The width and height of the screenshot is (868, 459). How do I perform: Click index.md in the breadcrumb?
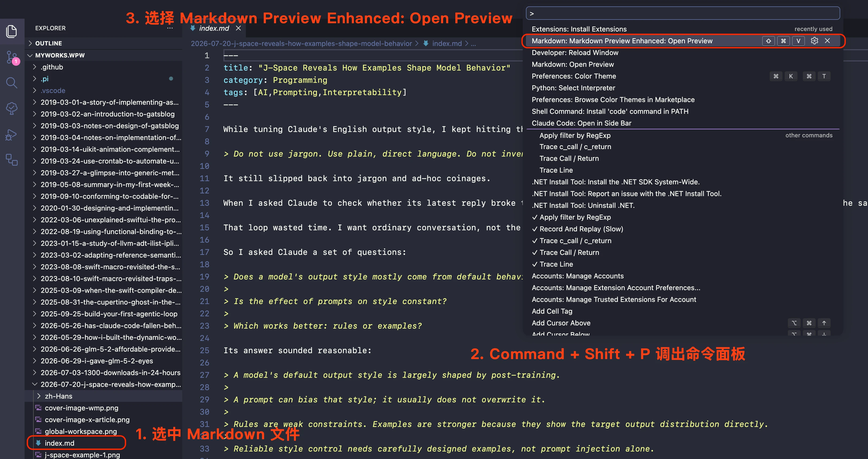[x=447, y=44]
